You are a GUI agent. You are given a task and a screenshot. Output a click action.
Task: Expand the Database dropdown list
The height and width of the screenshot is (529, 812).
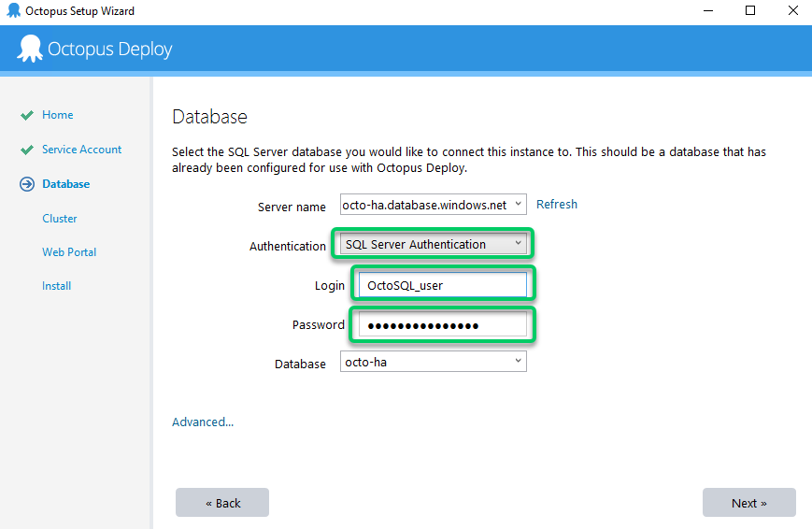518,362
